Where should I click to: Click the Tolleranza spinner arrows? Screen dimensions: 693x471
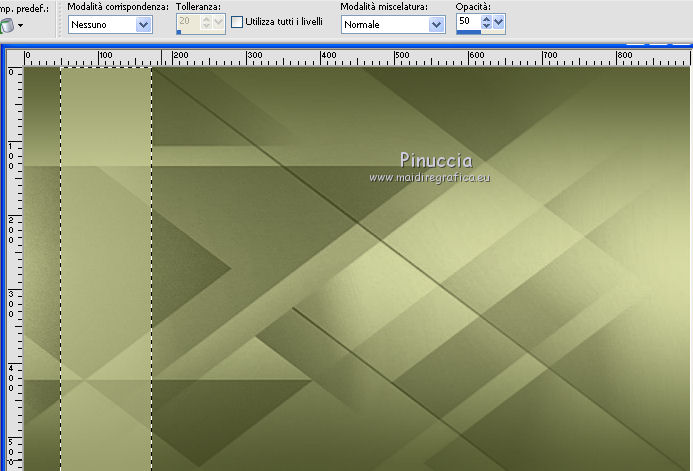coord(206,22)
